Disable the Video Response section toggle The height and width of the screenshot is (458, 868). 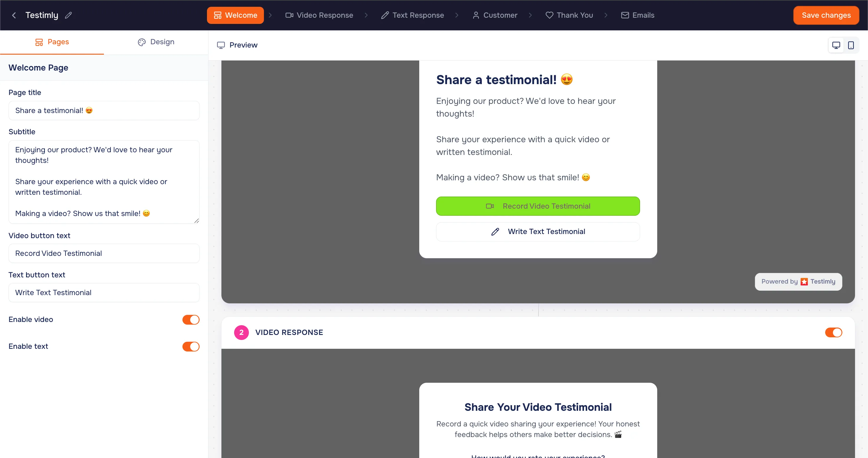tap(833, 332)
